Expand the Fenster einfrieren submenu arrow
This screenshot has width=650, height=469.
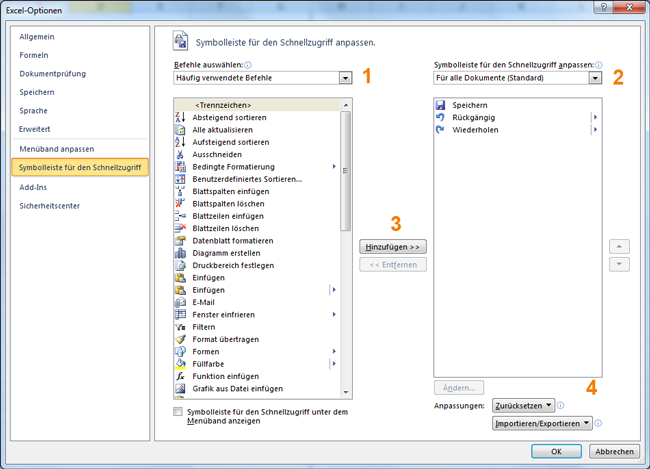tap(334, 314)
